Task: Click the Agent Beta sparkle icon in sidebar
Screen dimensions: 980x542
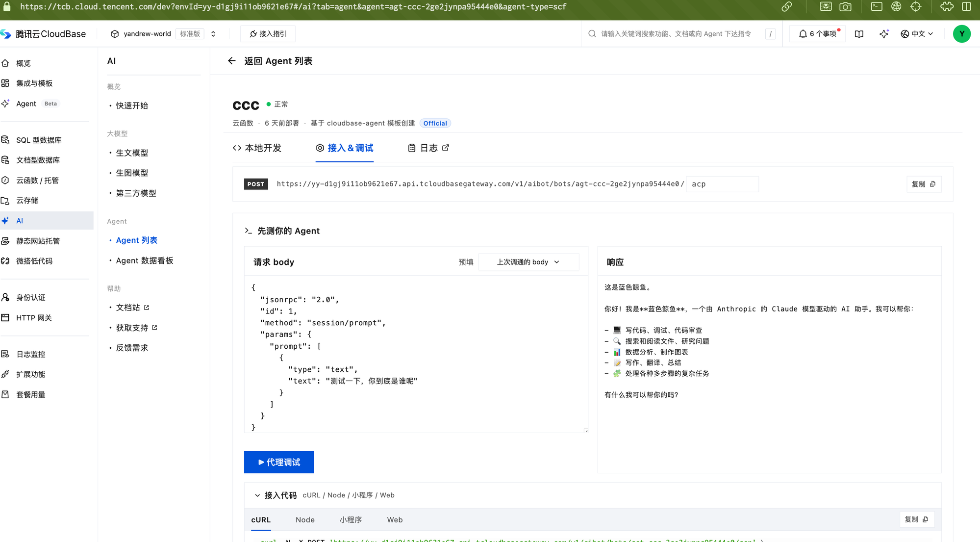Action: [x=5, y=103]
